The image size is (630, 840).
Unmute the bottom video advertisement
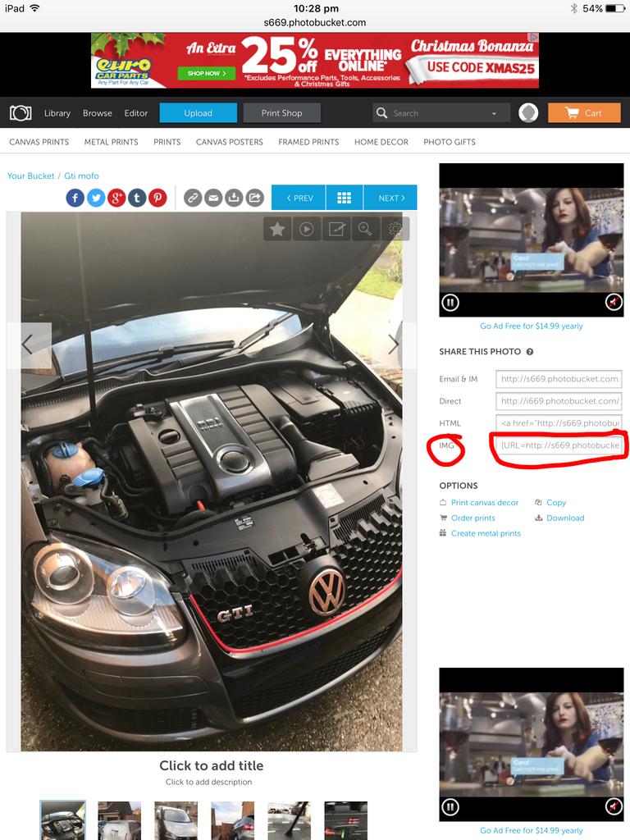click(614, 807)
